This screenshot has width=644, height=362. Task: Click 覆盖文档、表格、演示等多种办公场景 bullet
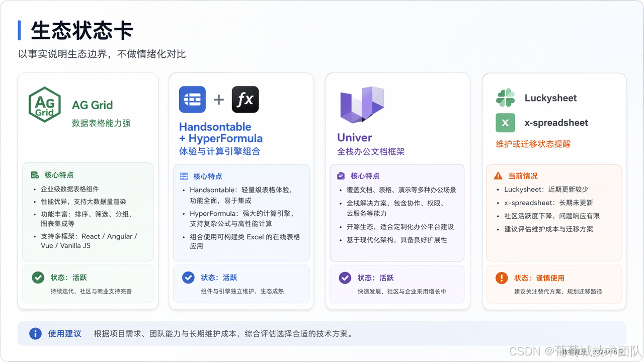[401, 190]
